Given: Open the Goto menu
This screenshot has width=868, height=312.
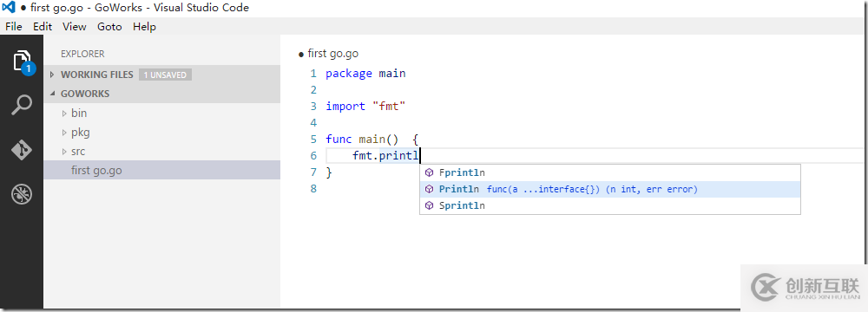Looking at the screenshot, I should tap(109, 27).
